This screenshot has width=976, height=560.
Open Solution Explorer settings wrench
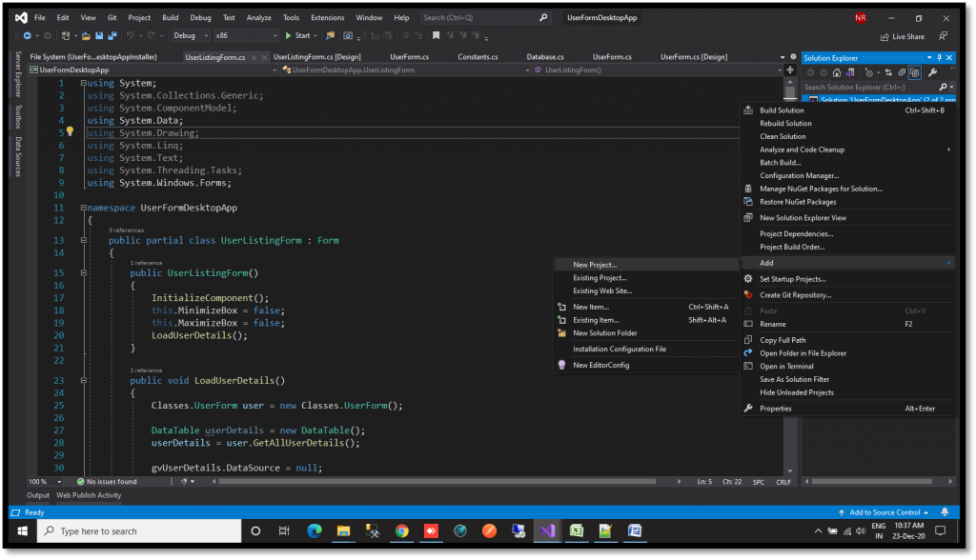[x=933, y=72]
